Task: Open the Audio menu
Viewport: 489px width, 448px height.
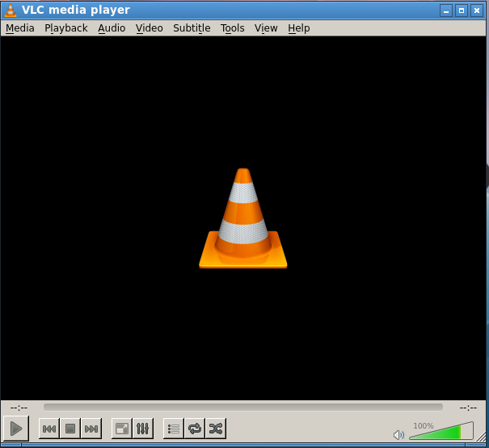Action: coord(112,28)
